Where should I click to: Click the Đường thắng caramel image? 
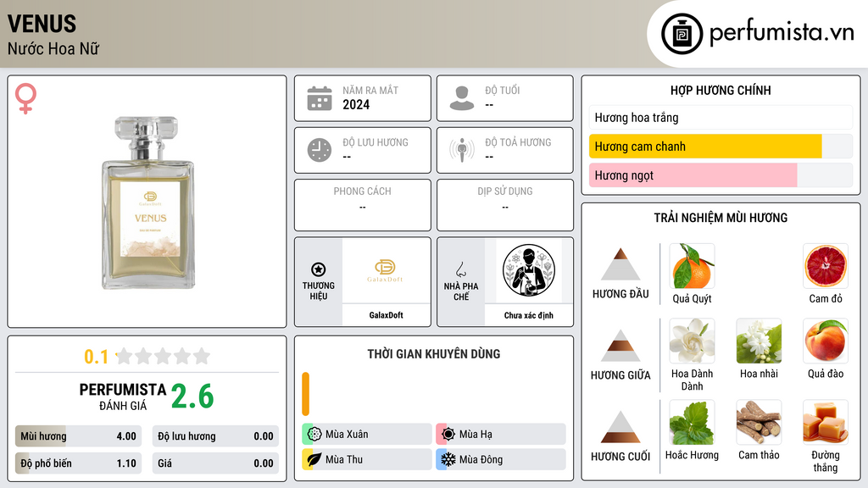(826, 422)
